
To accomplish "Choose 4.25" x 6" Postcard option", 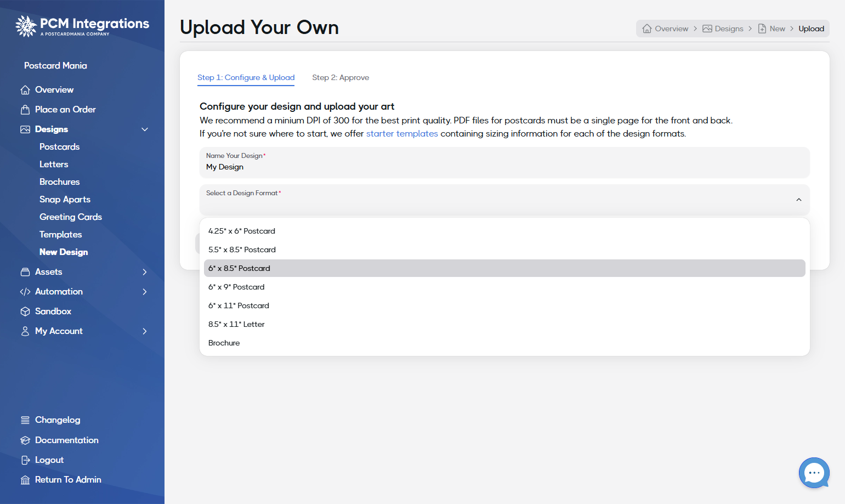I will tap(504, 231).
